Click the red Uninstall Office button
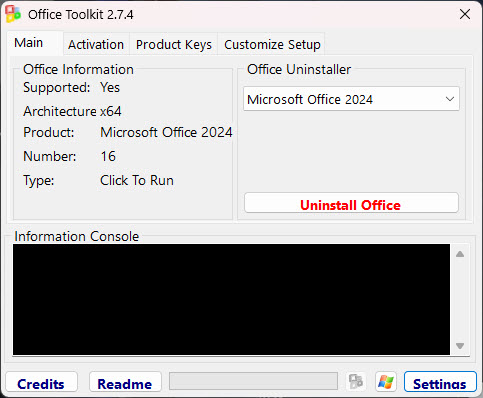The width and height of the screenshot is (483, 398). tap(351, 203)
